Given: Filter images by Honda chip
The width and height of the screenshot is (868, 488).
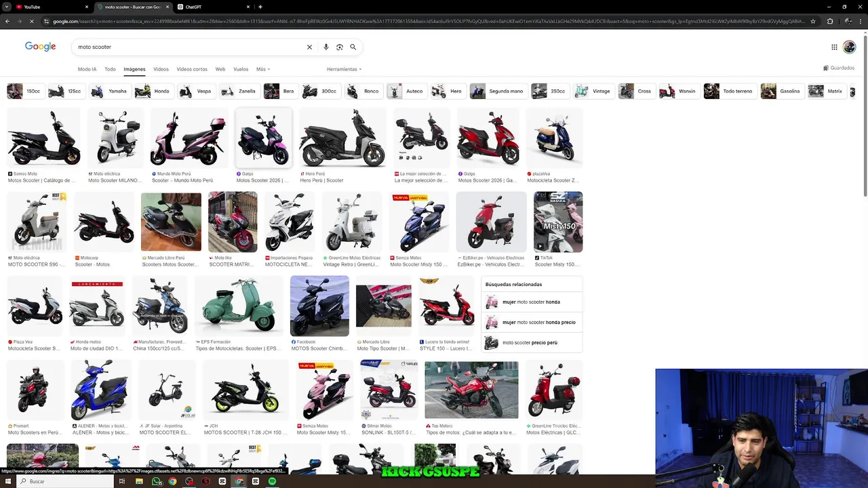Looking at the screenshot, I should coord(153,91).
